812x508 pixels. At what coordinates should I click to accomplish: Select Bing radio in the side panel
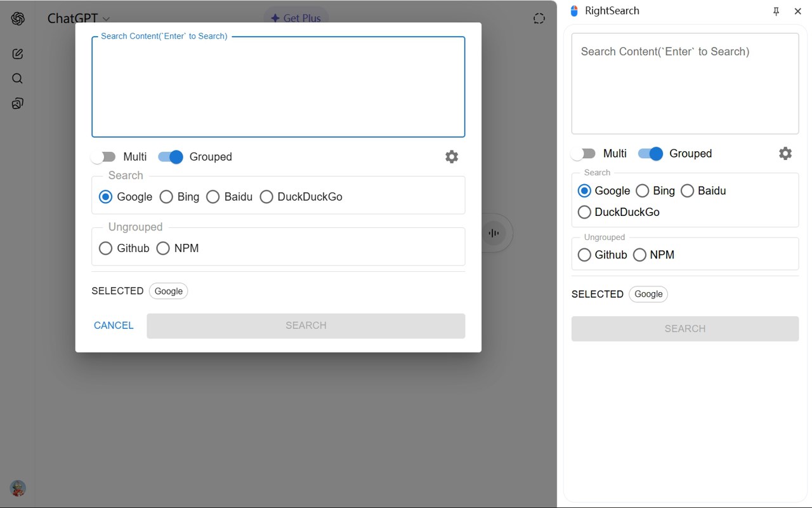pos(642,190)
